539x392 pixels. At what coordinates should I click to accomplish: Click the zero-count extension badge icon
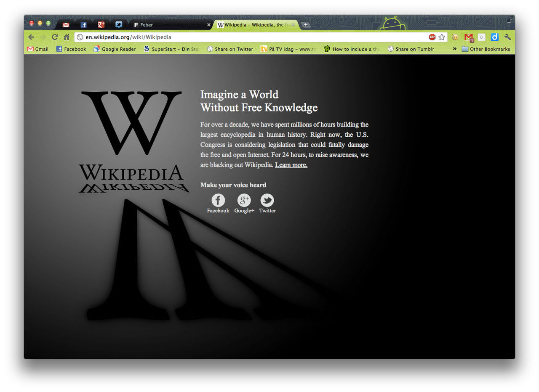(x=481, y=37)
